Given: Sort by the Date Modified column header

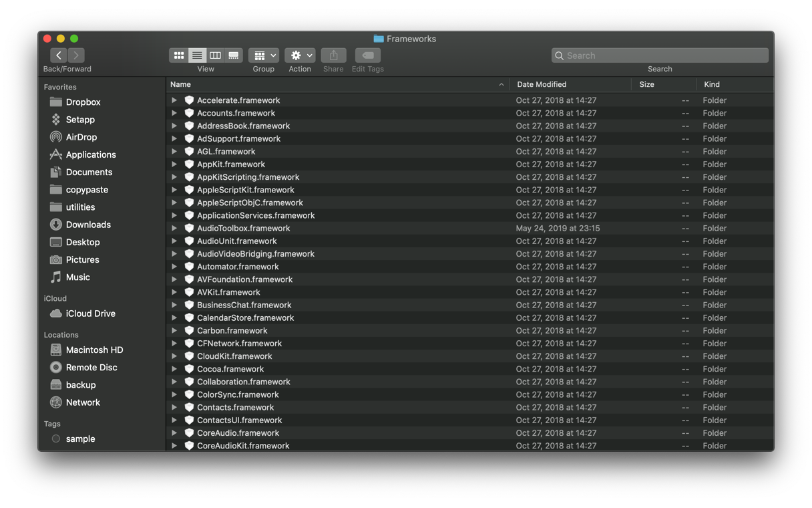Looking at the screenshot, I should pyautogui.click(x=570, y=84).
